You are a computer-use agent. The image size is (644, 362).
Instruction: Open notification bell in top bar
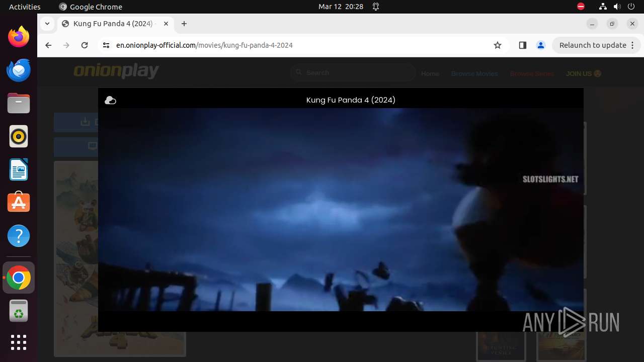click(x=376, y=7)
